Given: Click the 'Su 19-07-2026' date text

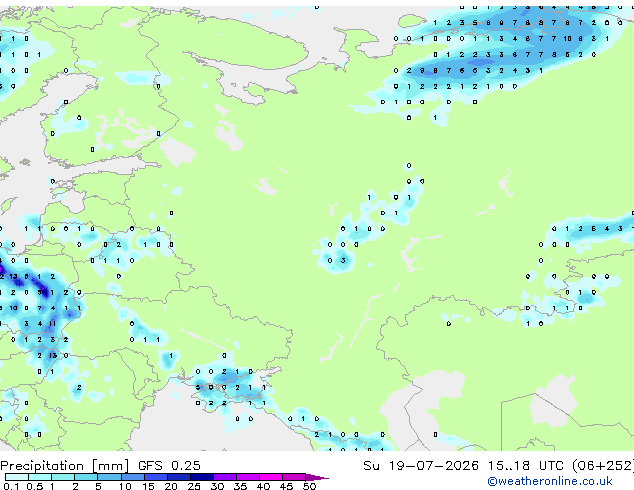Looking at the screenshot, I should [x=421, y=466].
